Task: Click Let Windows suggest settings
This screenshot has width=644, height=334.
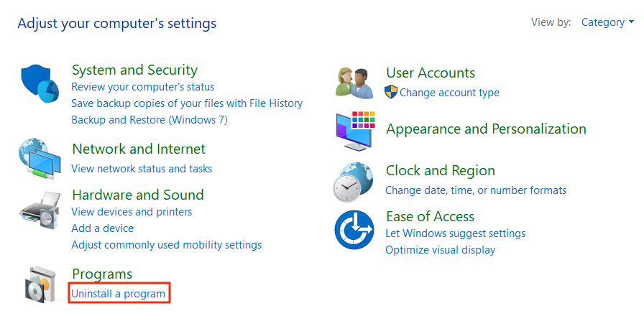Action: [x=455, y=233]
